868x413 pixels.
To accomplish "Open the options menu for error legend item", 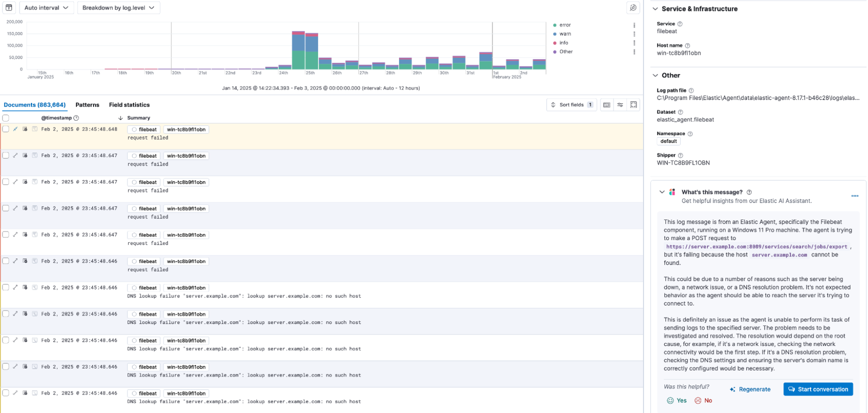I will pyautogui.click(x=634, y=25).
